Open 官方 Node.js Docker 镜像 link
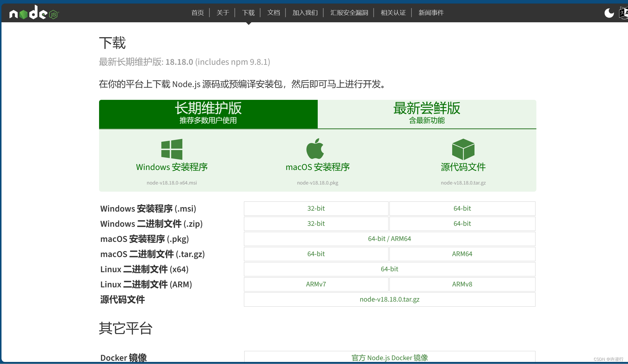The image size is (628, 364). 389,357
